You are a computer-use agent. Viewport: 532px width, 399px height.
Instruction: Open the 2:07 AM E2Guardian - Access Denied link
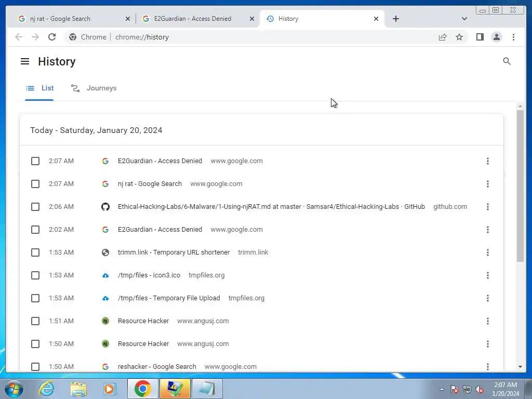point(160,161)
